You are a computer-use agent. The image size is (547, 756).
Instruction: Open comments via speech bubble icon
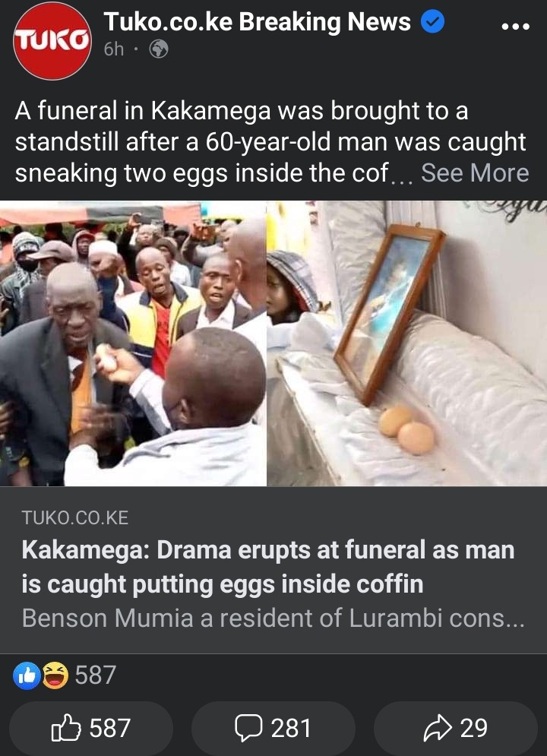[x=248, y=728]
